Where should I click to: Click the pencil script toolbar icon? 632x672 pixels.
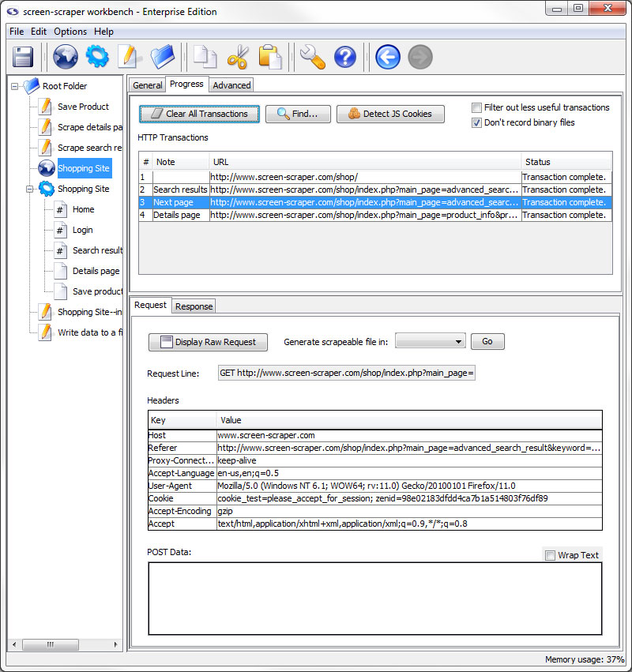point(129,57)
